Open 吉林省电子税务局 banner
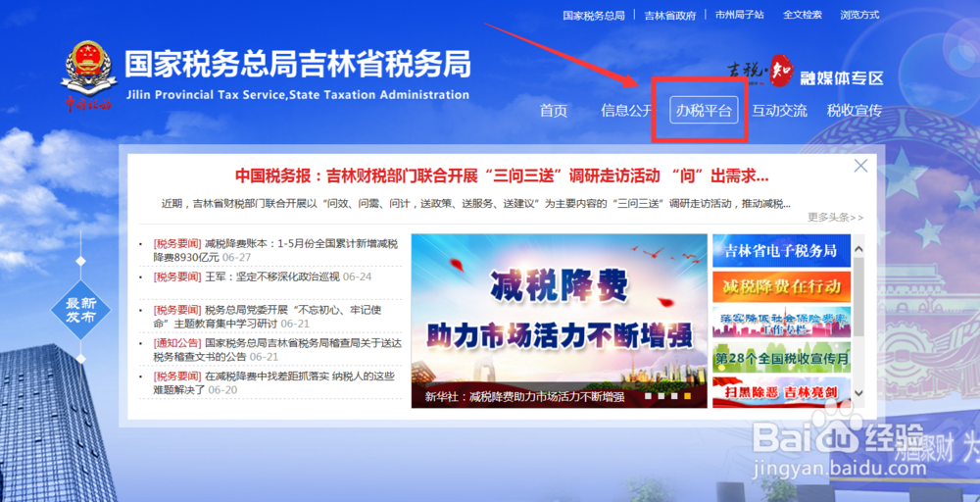The image size is (980, 502). pos(781,251)
